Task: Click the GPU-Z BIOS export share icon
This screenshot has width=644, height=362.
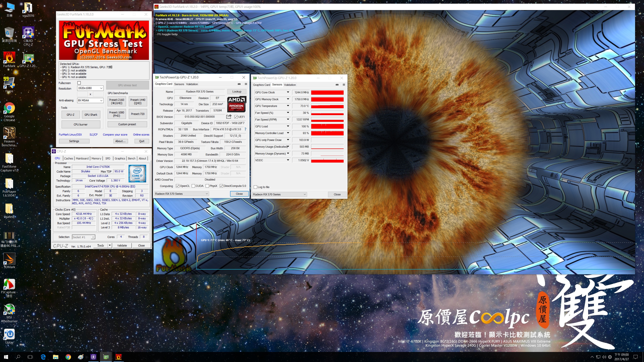Action: click(229, 117)
